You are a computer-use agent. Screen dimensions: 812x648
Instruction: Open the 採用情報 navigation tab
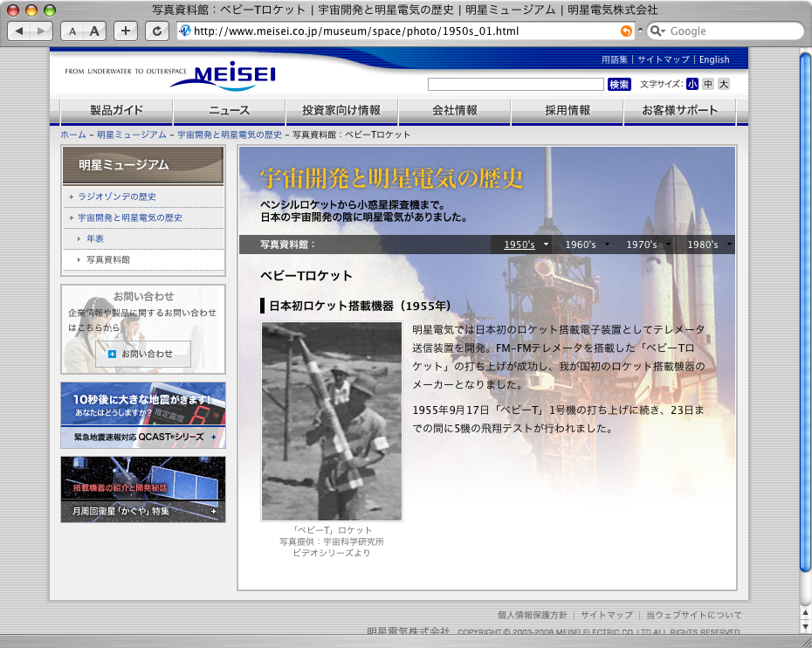coord(568,110)
